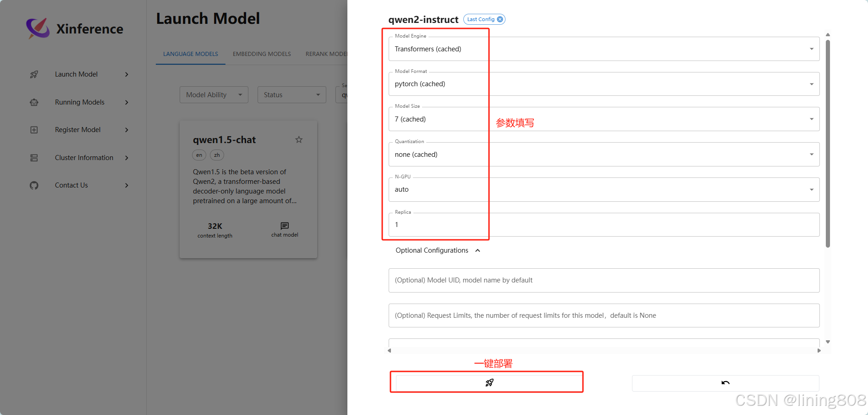Switch to the Rerank Models tab
The image size is (868, 415).
[x=326, y=54]
